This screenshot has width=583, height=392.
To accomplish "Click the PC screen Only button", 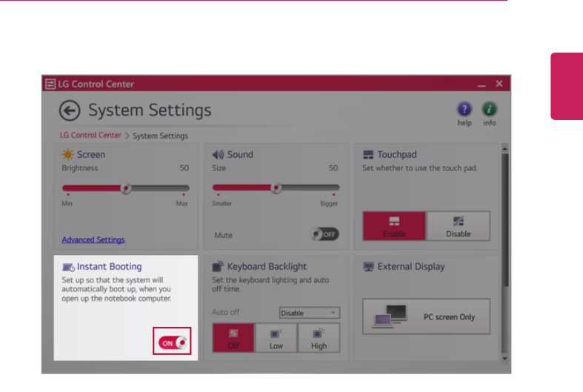I will pyautogui.click(x=427, y=316).
